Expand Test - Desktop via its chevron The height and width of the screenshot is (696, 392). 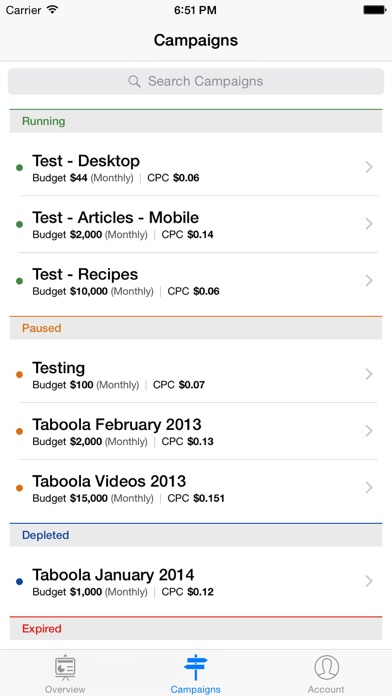[368, 167]
